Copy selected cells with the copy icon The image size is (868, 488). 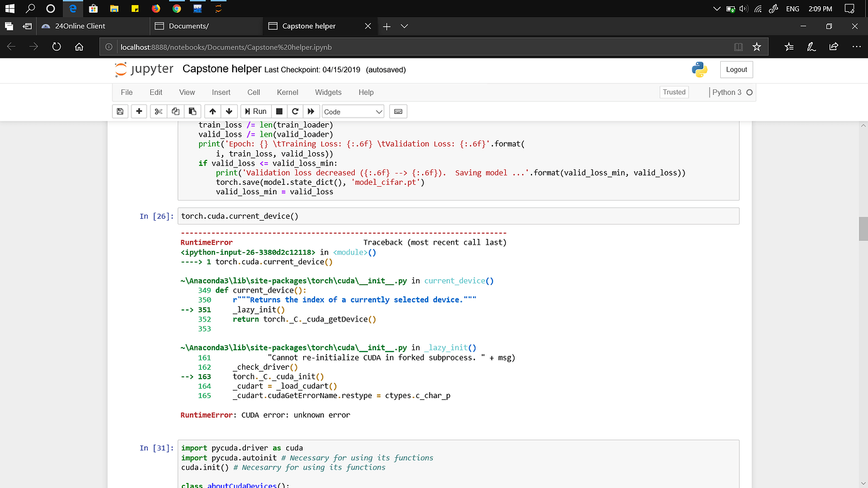point(175,111)
